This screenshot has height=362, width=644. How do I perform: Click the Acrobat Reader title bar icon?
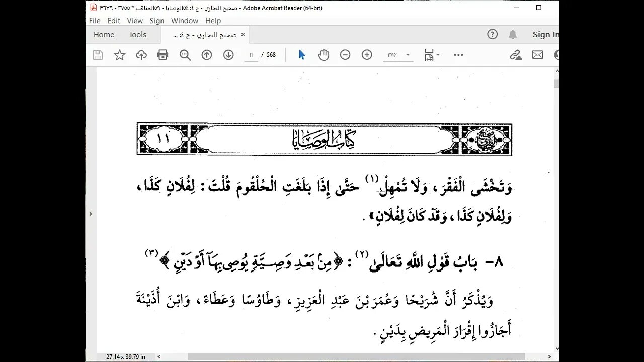click(x=94, y=8)
